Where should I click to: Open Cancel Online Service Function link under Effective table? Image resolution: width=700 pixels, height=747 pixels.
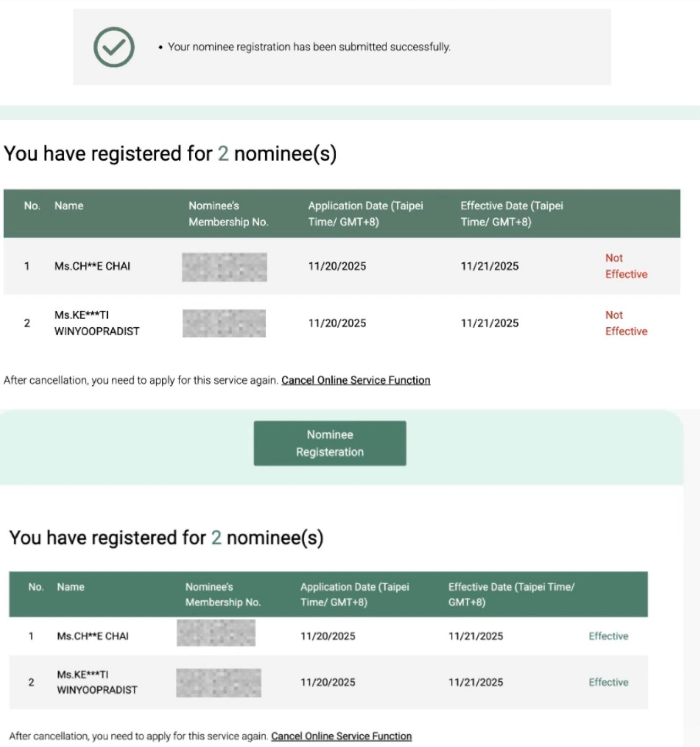[x=341, y=736]
